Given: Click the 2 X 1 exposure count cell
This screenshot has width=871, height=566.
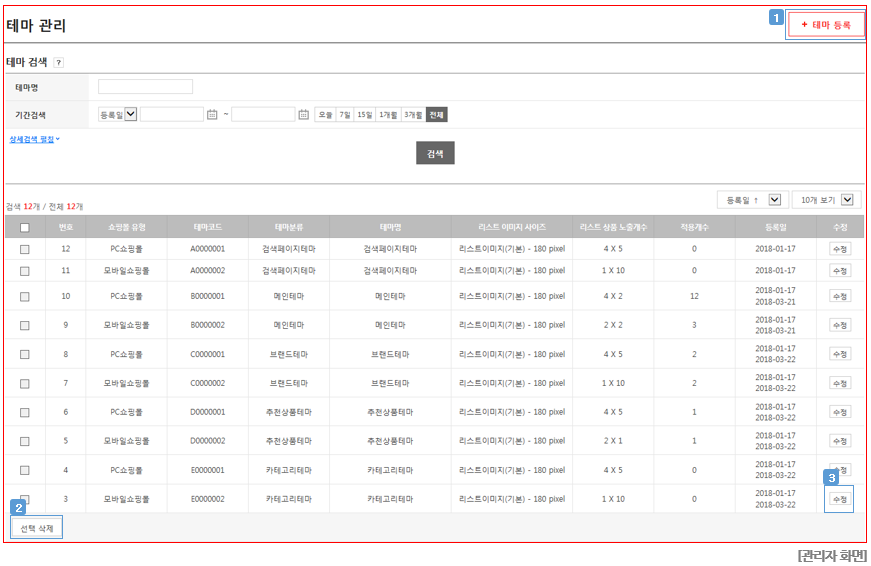Looking at the screenshot, I should tap(613, 440).
